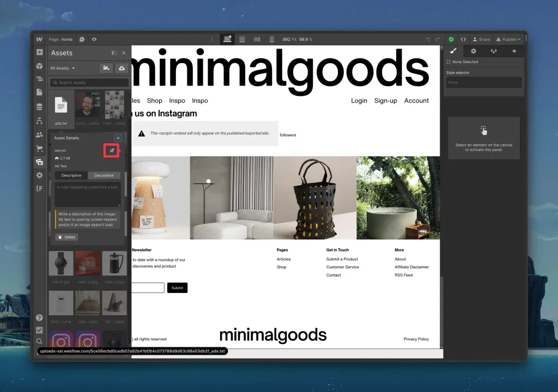Open ads.txt in new tab icon

112,150
